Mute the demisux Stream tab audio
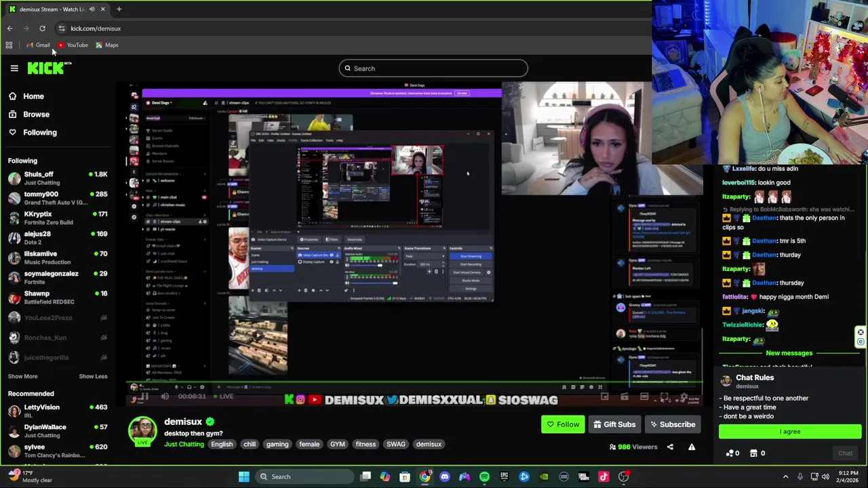The width and height of the screenshot is (868, 488). 92,9
